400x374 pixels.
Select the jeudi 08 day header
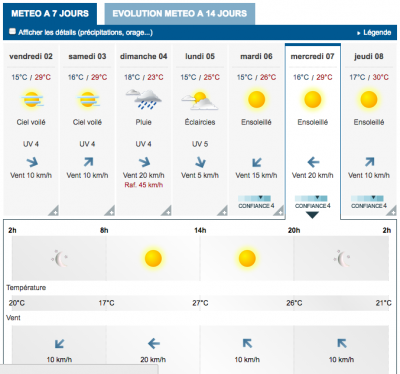coord(369,56)
